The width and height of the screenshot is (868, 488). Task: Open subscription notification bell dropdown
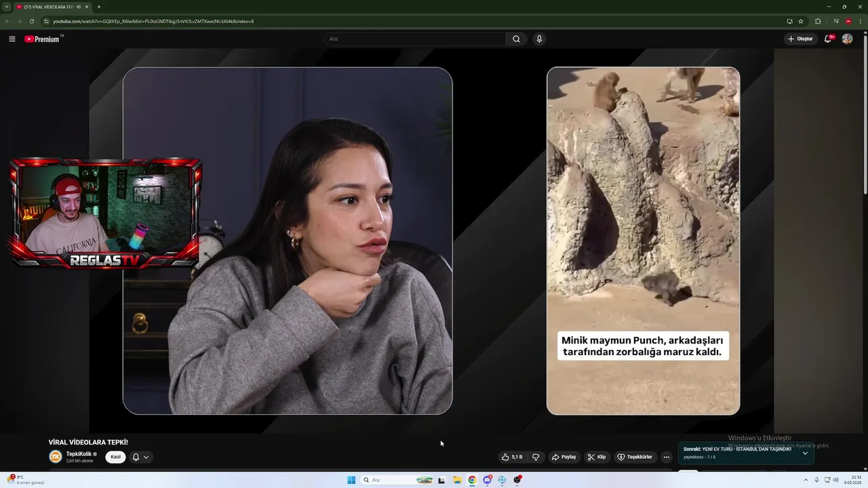click(x=140, y=457)
